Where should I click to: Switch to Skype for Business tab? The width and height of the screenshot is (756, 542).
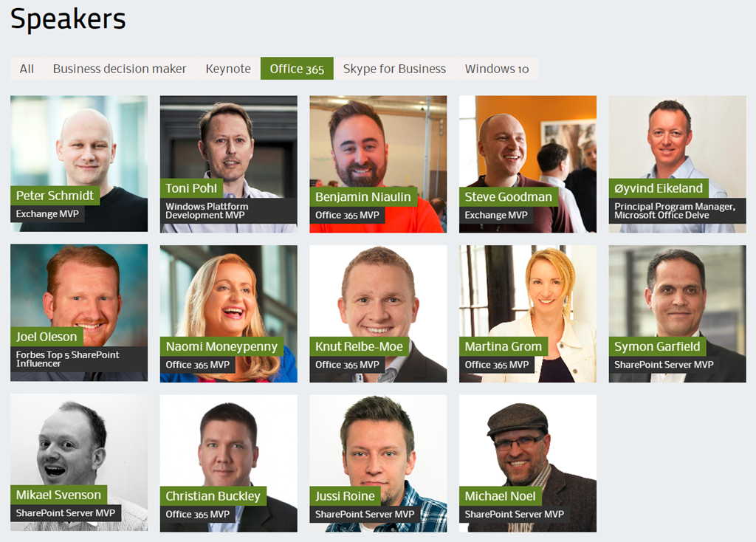394,69
